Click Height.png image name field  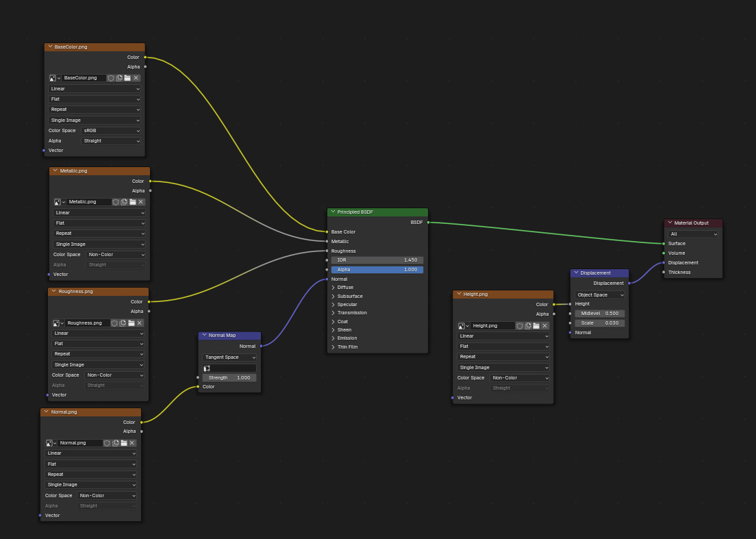click(493, 326)
